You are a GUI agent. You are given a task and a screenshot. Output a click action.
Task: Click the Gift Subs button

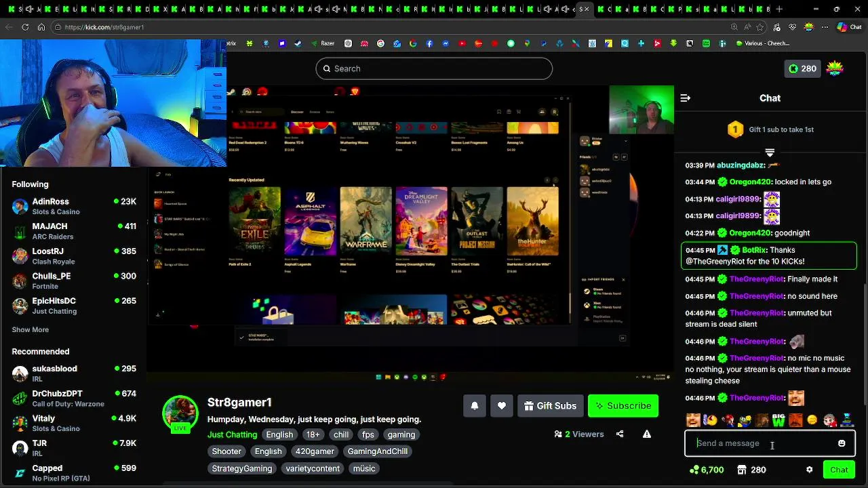[550, 406]
